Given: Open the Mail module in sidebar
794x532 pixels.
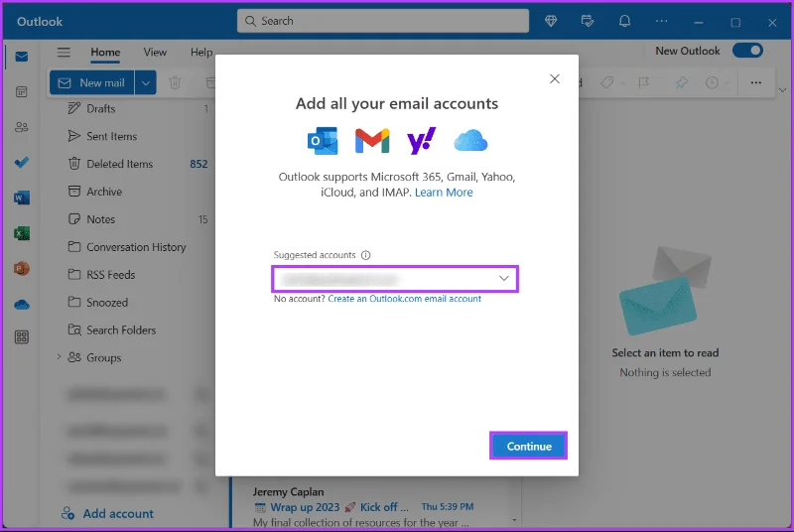Looking at the screenshot, I should 21,57.
